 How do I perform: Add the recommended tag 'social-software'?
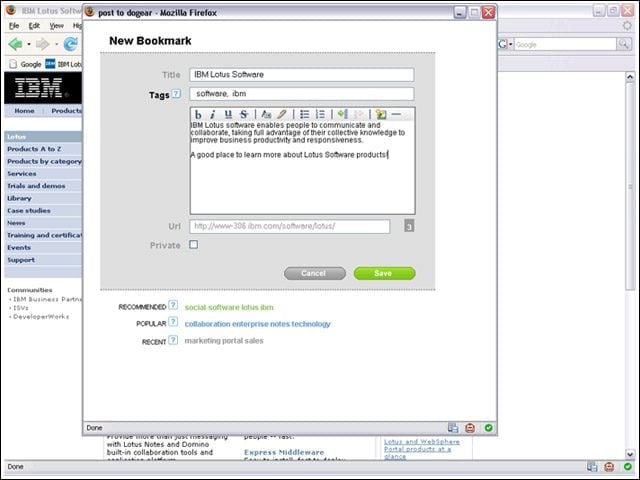tap(211, 307)
